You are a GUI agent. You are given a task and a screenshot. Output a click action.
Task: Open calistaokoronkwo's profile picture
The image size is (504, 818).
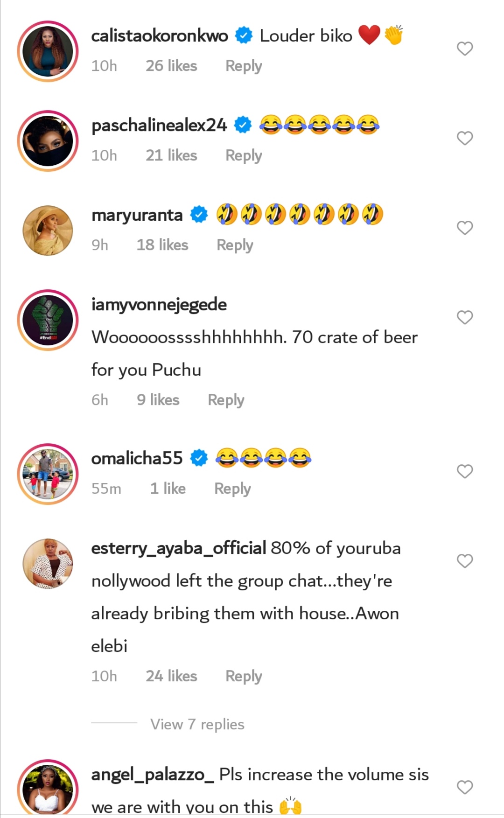tap(48, 51)
